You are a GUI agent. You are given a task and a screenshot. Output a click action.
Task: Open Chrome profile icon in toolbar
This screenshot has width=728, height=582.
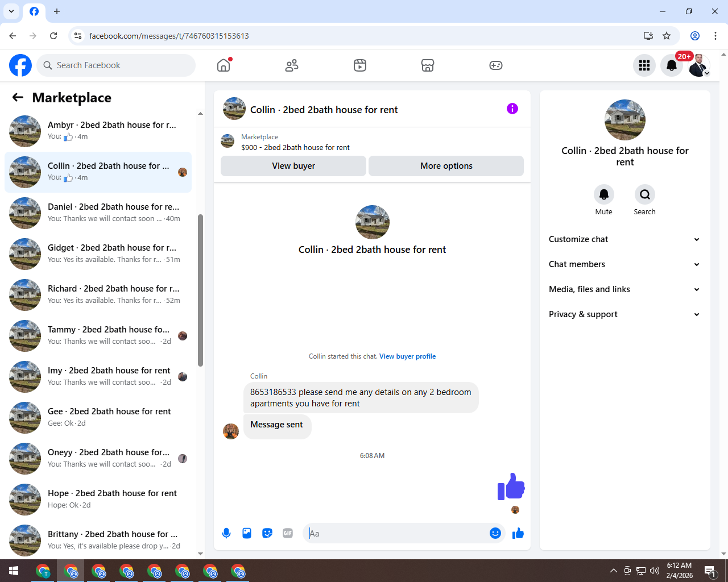695,36
